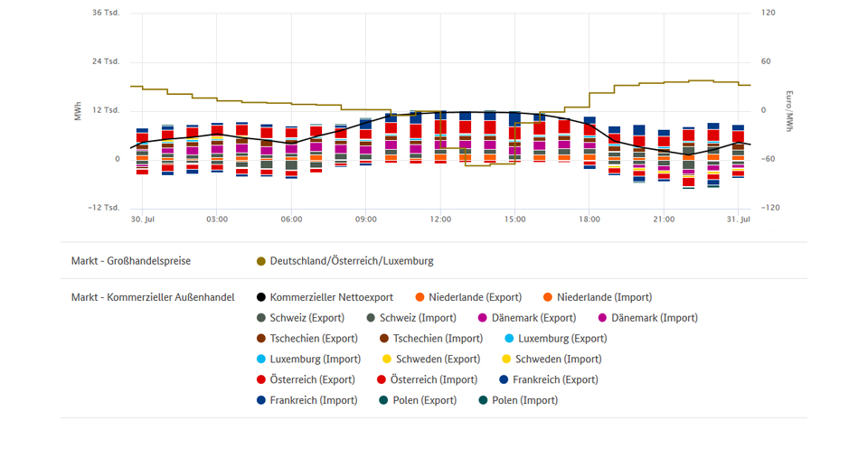868x467 pixels.
Task: Click the black Kommerzieller Nettoexport color dot
Action: point(261,297)
